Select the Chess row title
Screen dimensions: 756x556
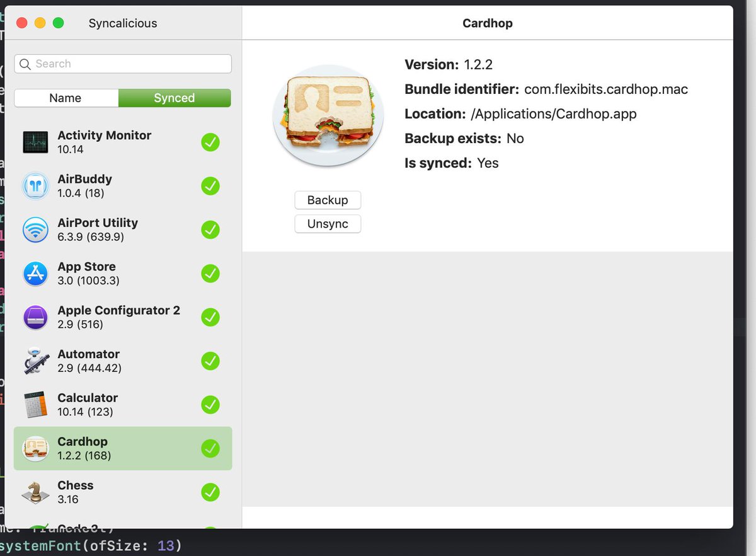[76, 485]
